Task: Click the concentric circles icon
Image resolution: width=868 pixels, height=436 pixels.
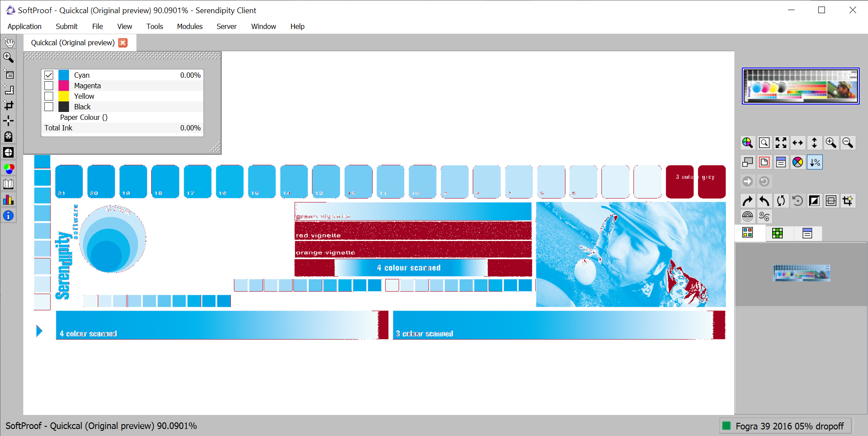Action: coord(747,216)
